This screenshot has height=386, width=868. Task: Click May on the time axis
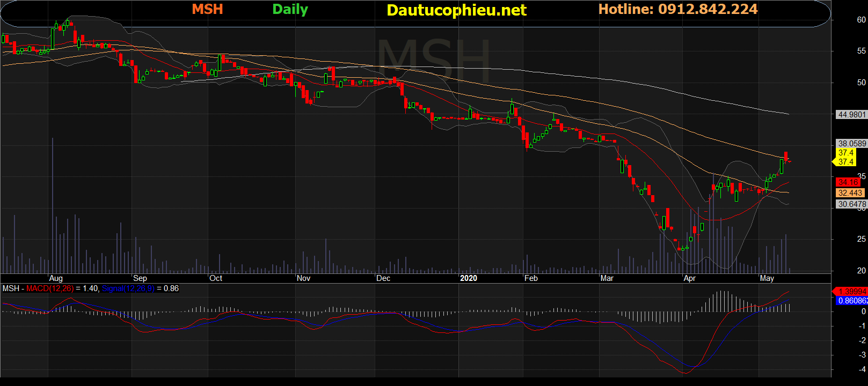[x=767, y=278]
